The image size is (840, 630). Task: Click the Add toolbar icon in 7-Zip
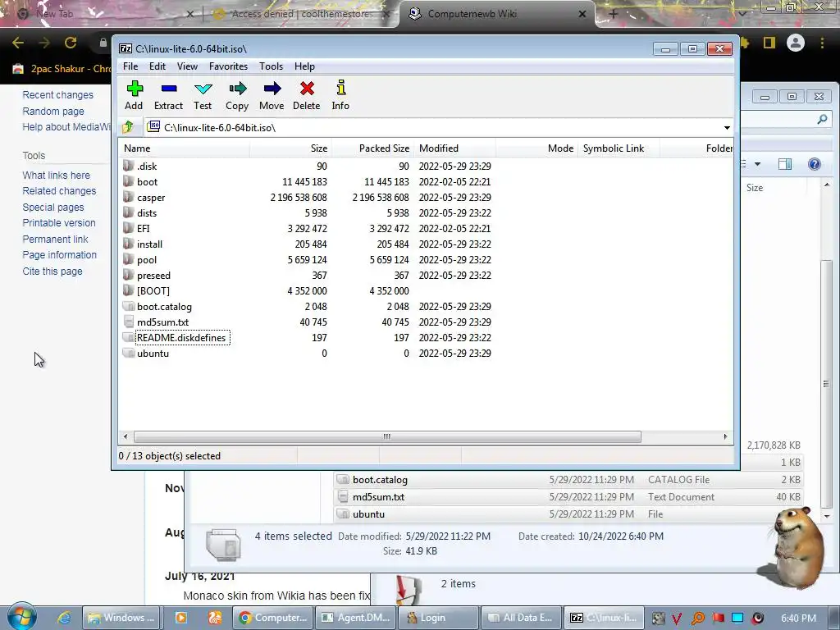134,95
